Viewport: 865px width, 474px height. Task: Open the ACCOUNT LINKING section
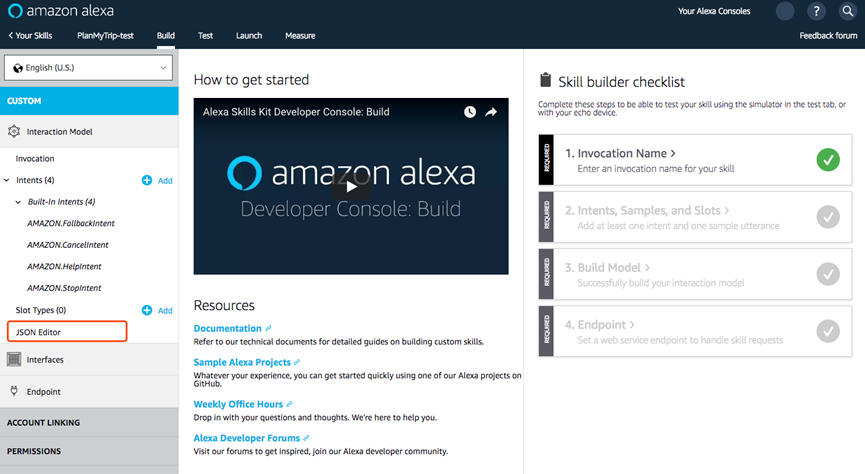point(89,423)
